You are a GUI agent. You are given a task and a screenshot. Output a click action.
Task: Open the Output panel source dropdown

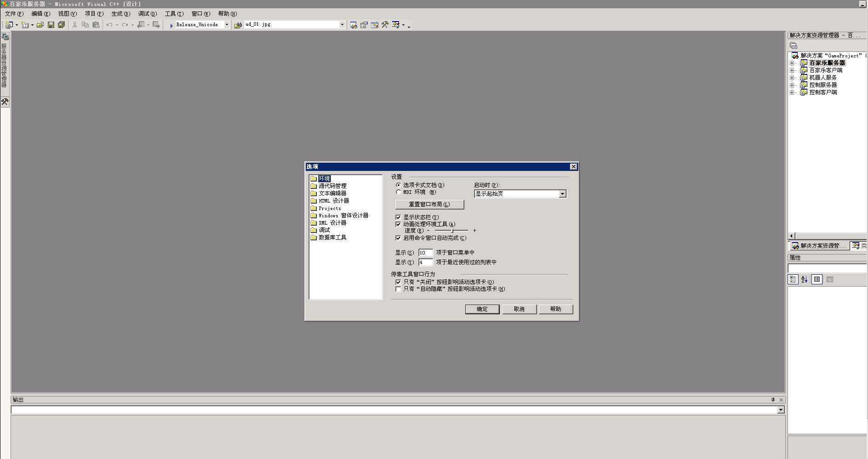(x=781, y=410)
